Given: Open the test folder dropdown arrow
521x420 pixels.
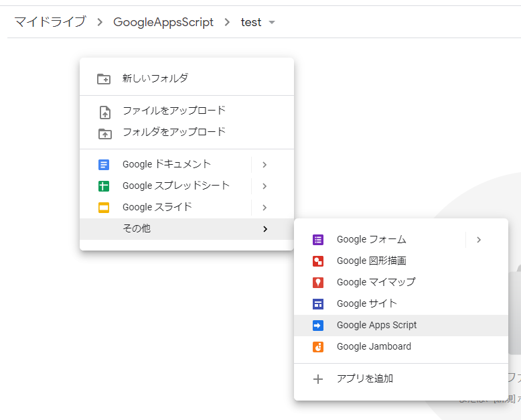Looking at the screenshot, I should click(x=272, y=23).
